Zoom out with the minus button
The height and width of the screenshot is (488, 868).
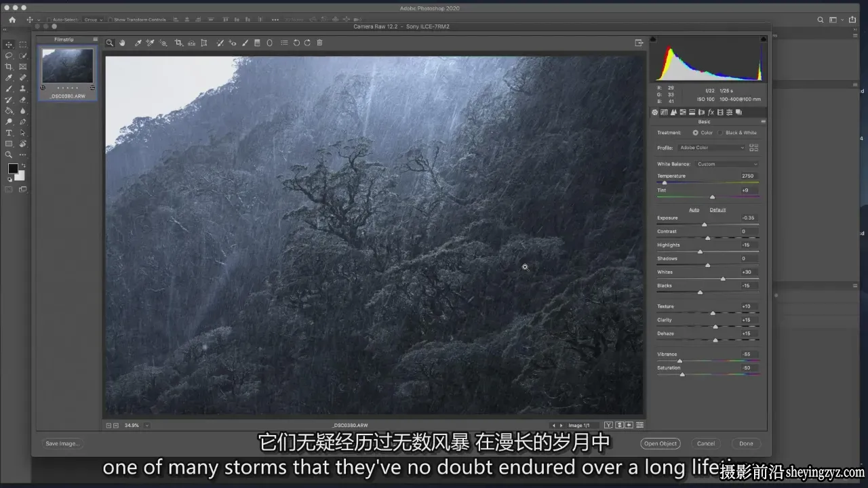pos(108,426)
